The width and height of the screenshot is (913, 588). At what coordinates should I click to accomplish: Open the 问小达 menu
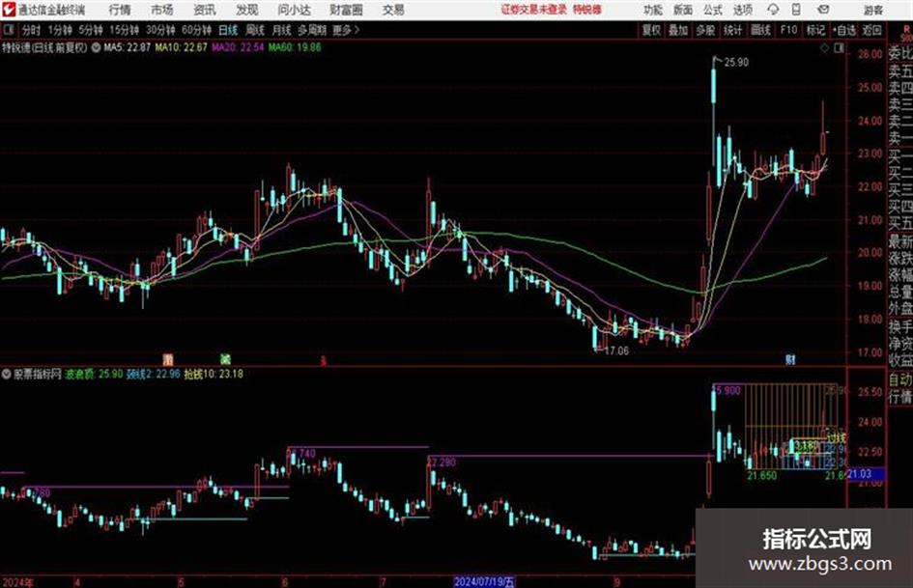294,10
